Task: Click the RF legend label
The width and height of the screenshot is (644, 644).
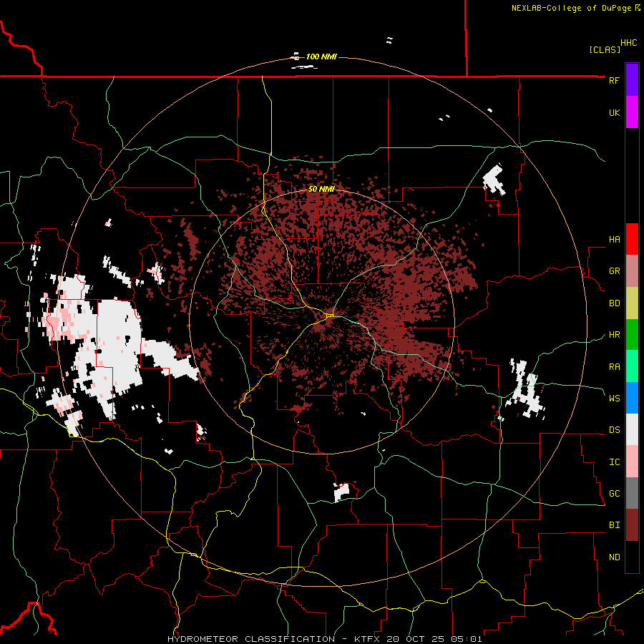Action: coord(614,80)
